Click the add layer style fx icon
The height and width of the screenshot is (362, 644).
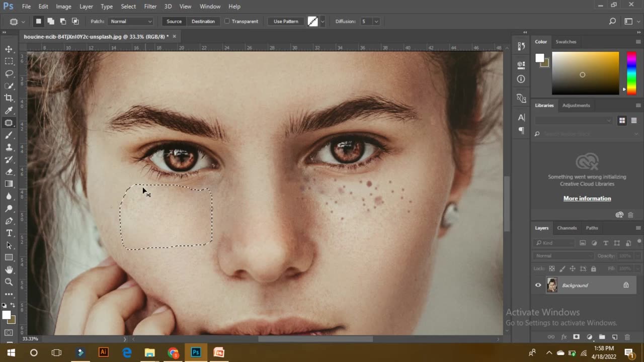(x=564, y=337)
